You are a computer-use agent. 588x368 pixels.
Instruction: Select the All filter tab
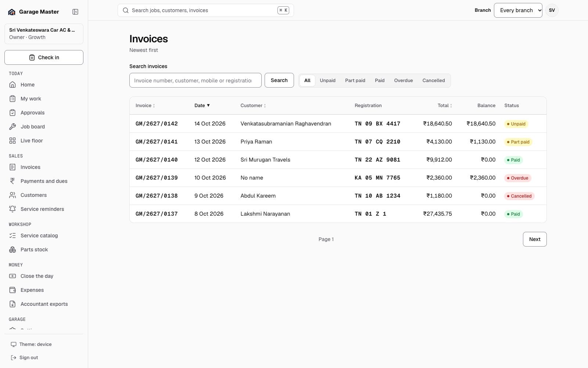coord(307,81)
